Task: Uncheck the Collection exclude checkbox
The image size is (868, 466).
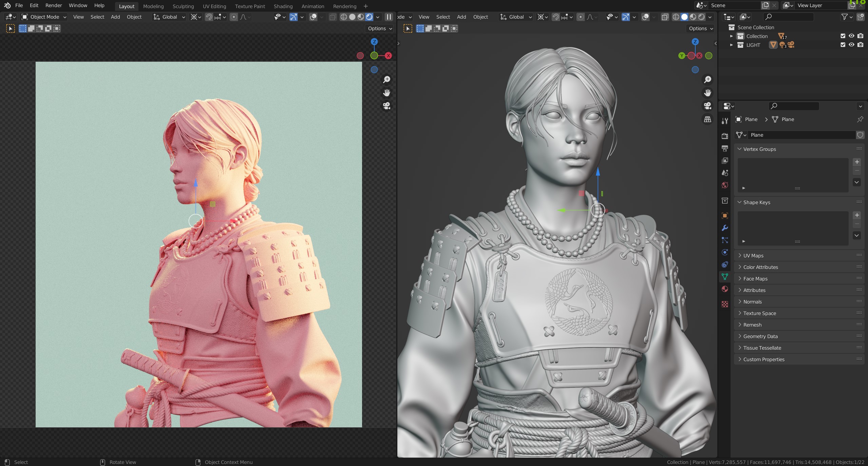Action: [x=843, y=36]
